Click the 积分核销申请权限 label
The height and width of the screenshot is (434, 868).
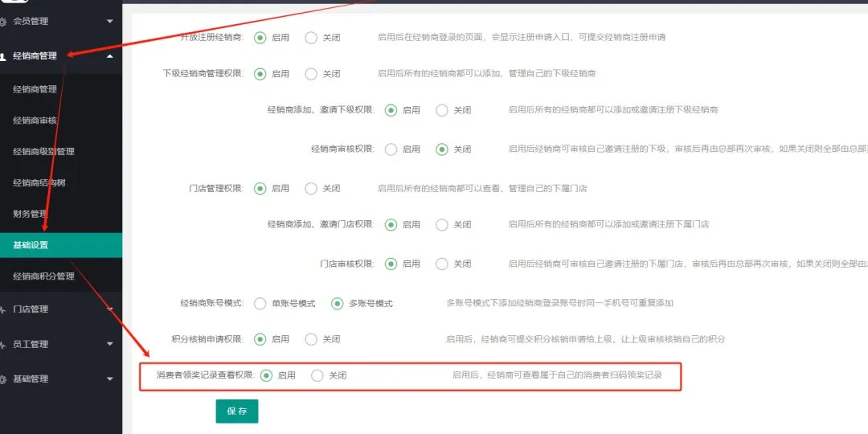pyautogui.click(x=207, y=339)
